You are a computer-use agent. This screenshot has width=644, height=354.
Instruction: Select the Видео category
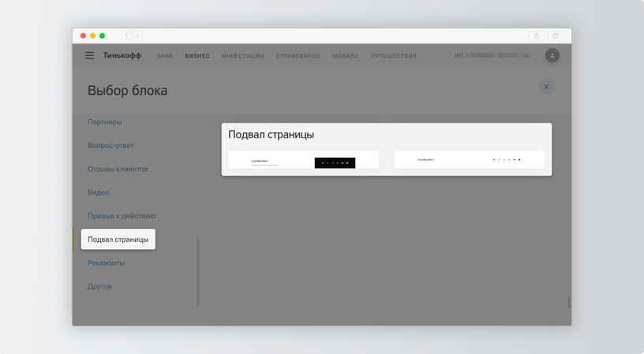(98, 193)
